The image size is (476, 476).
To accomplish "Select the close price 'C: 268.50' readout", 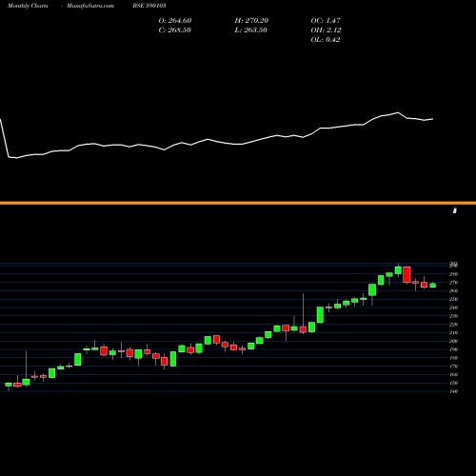I will click(x=175, y=30).
